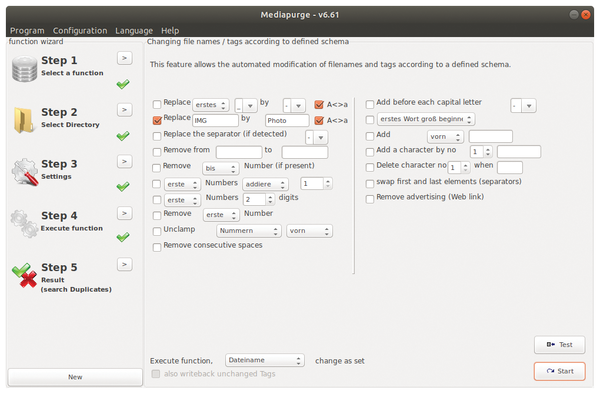Go to Step 4 using its arrow button
The height and width of the screenshot is (394, 600).
(x=124, y=213)
